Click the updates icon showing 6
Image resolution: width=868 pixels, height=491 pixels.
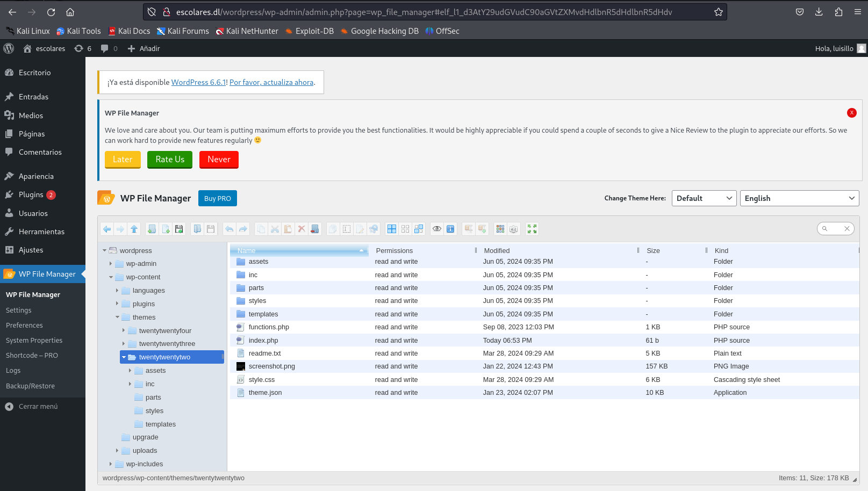83,48
